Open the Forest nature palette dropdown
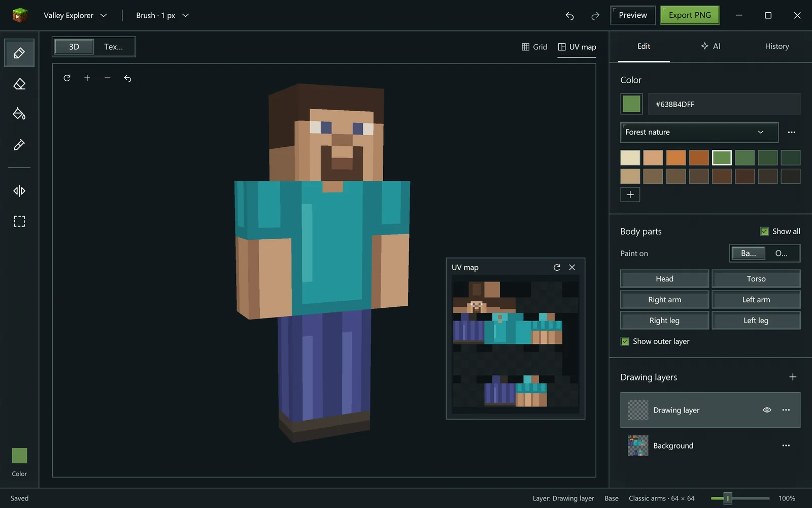The height and width of the screenshot is (508, 812). pos(699,132)
